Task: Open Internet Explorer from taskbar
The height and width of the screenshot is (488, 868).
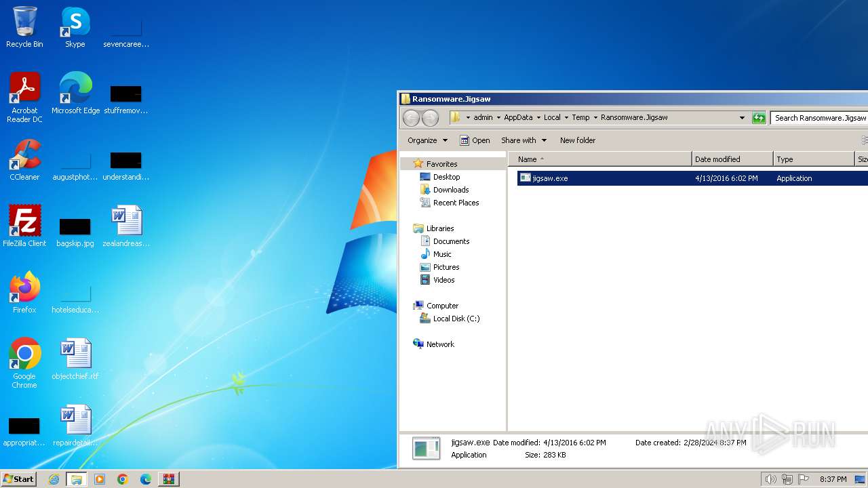Action: tap(54, 479)
